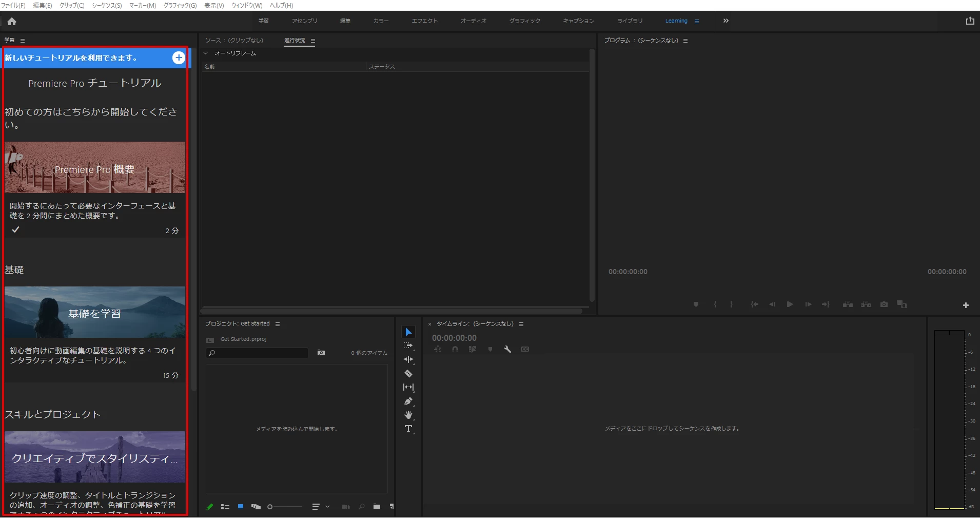Go to the Home screen icon
This screenshot has height=518, width=980.
(x=12, y=22)
